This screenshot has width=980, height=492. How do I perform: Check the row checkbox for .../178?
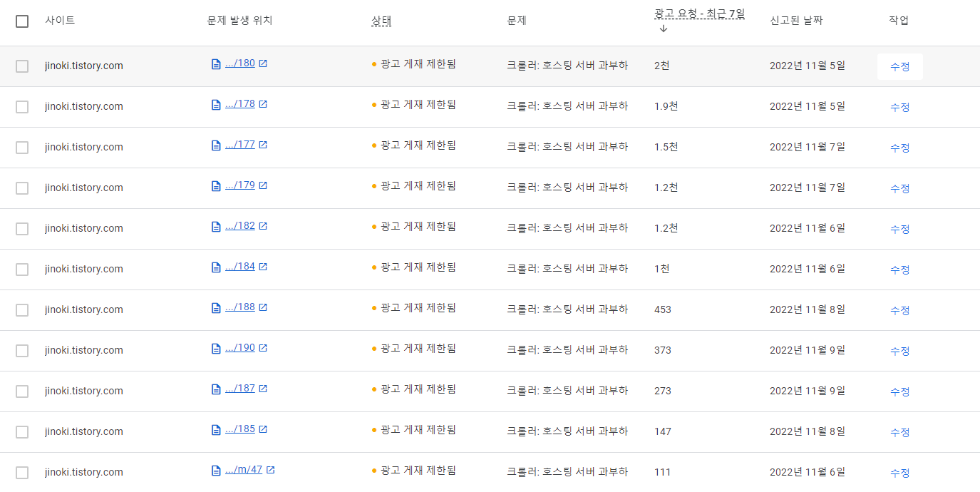click(x=22, y=107)
